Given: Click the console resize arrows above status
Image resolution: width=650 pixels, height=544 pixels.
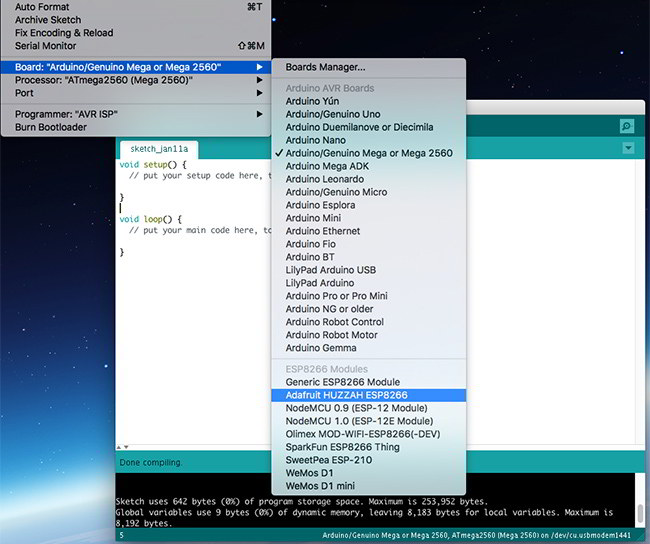Looking at the screenshot, I should pos(122,447).
